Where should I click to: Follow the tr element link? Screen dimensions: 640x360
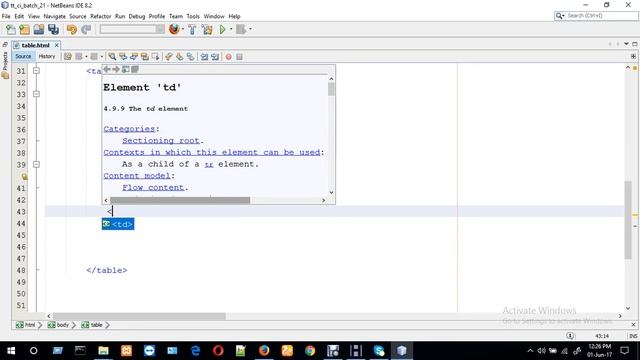(209, 164)
